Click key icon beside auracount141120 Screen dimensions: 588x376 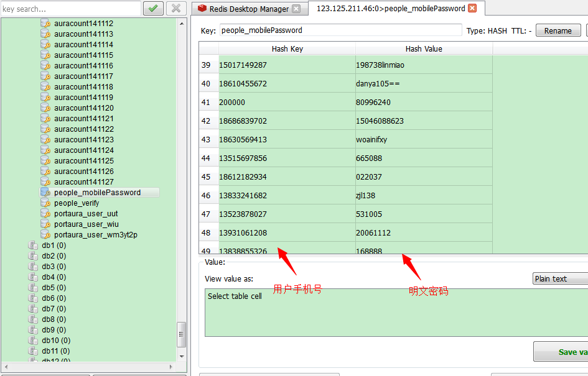click(x=45, y=108)
